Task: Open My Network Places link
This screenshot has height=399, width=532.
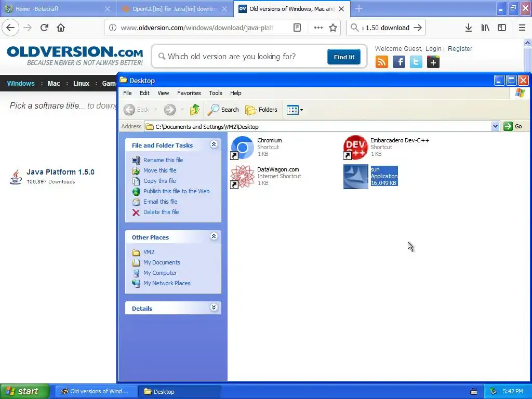Action: (x=167, y=283)
